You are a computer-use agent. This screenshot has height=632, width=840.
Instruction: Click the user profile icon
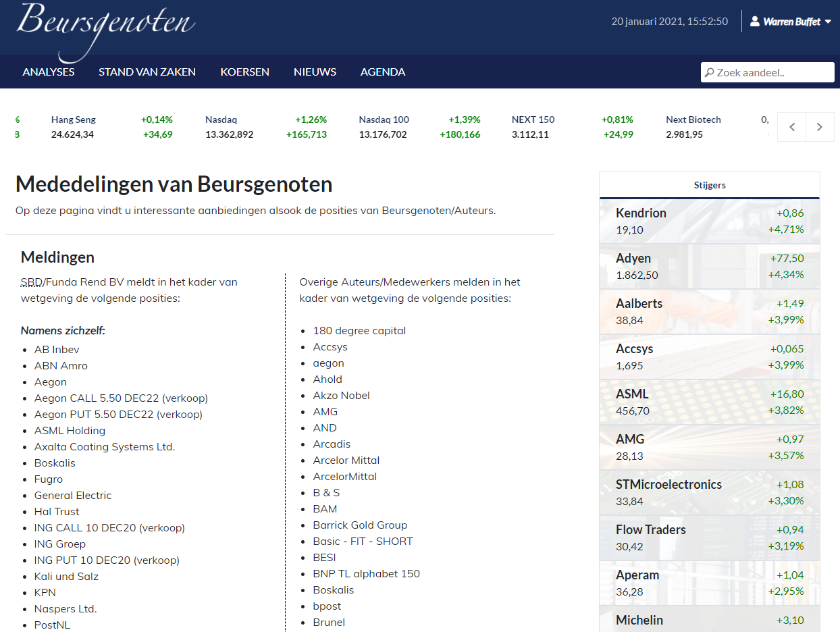(x=755, y=22)
